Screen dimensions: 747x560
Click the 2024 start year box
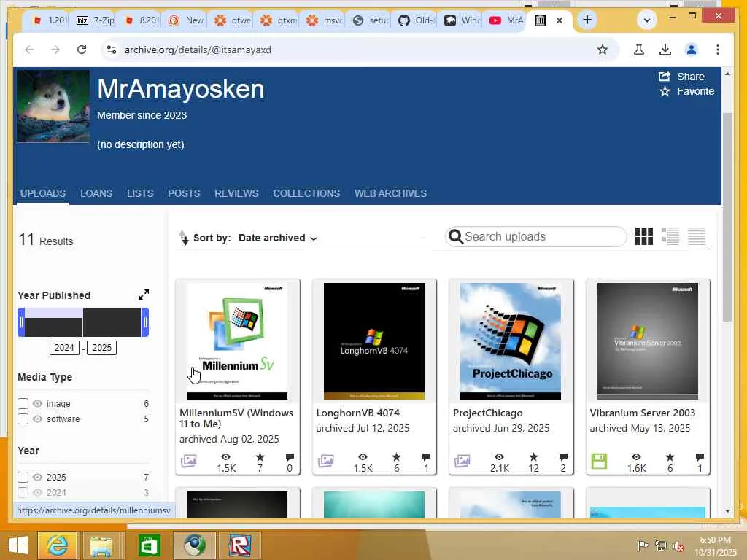click(x=64, y=348)
